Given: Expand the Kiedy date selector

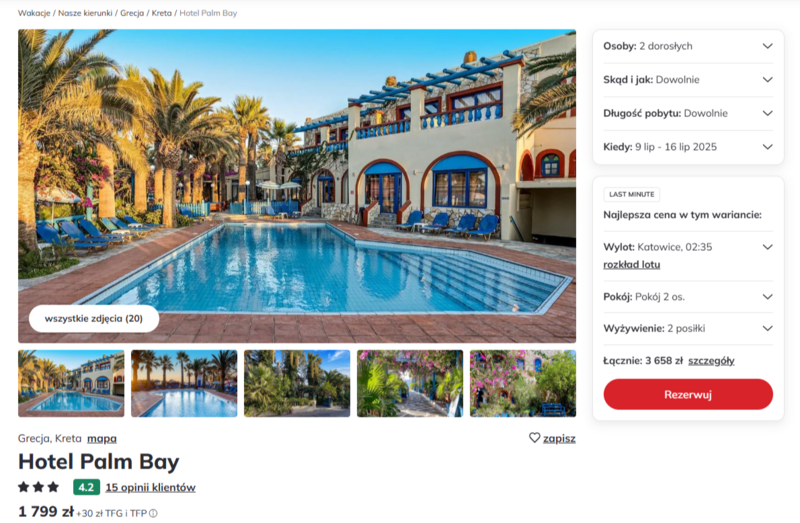Looking at the screenshot, I should click(688, 147).
